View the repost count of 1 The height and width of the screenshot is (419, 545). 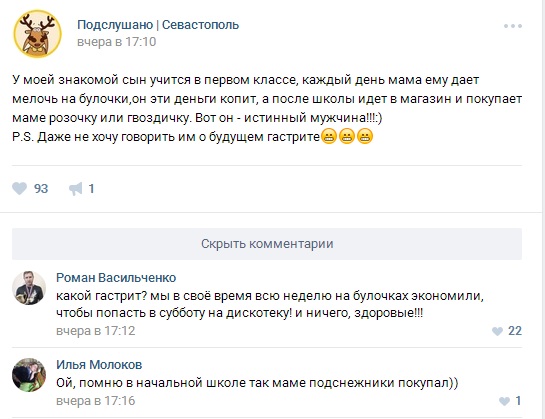(x=91, y=189)
